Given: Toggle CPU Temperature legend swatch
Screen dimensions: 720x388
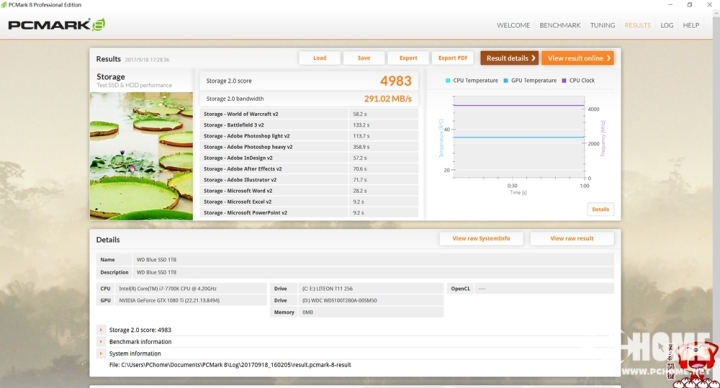Looking at the screenshot, I should (448, 80).
